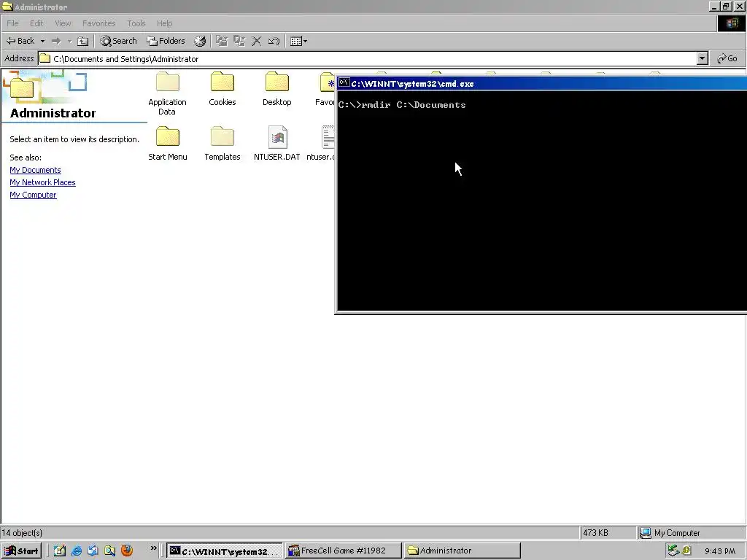Select the NTUSER.DAT file
This screenshot has height=560, width=747.
click(276, 144)
